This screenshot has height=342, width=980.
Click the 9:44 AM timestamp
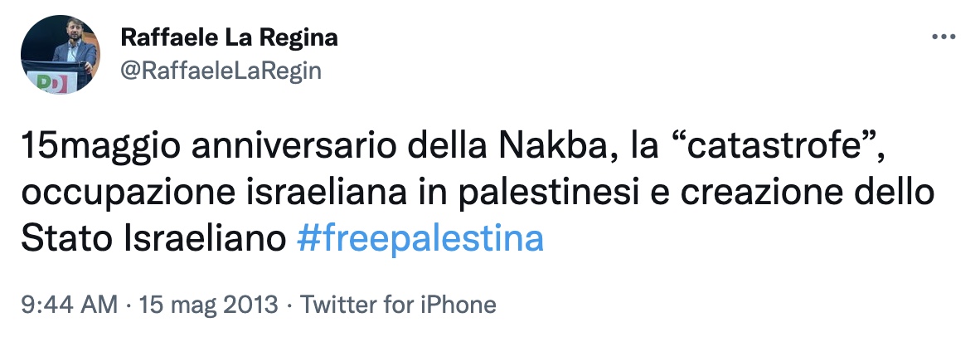pos(70,305)
